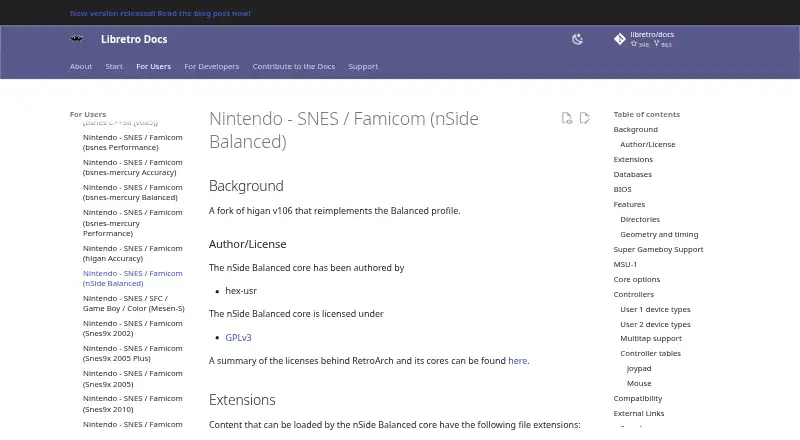Open the Libretro Docs site title

pyautogui.click(x=134, y=39)
